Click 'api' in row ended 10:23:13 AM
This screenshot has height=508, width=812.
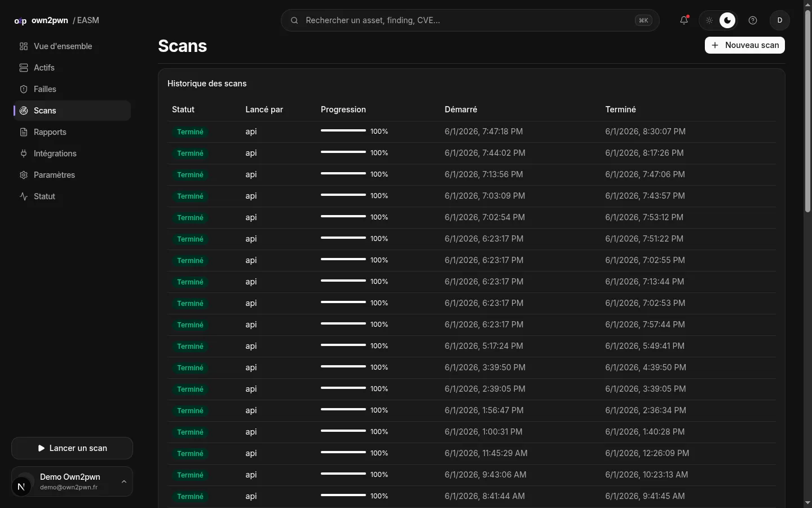pyautogui.click(x=251, y=475)
